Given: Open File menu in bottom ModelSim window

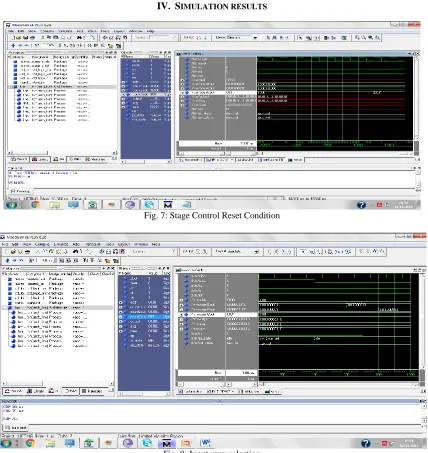Looking at the screenshot, I should [6, 244].
